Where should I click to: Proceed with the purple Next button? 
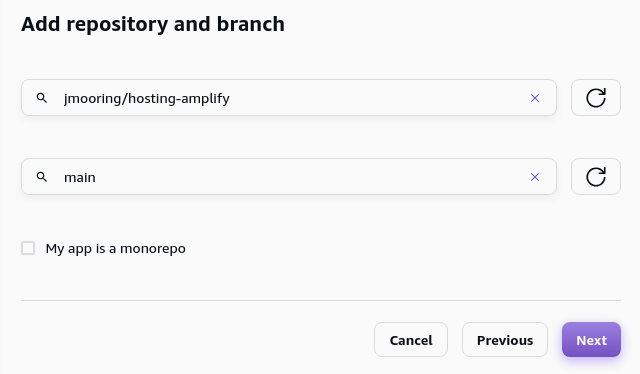591,340
